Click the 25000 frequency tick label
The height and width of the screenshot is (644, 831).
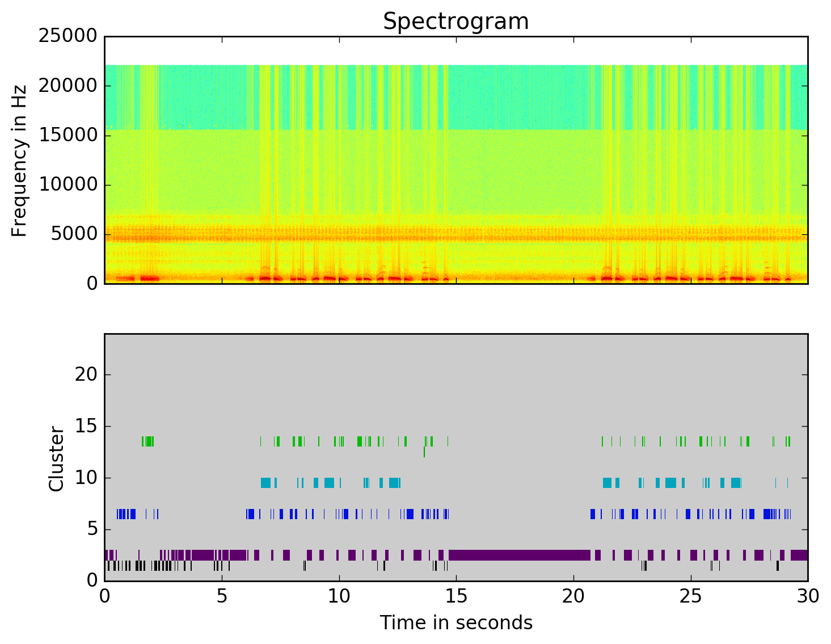coord(68,36)
